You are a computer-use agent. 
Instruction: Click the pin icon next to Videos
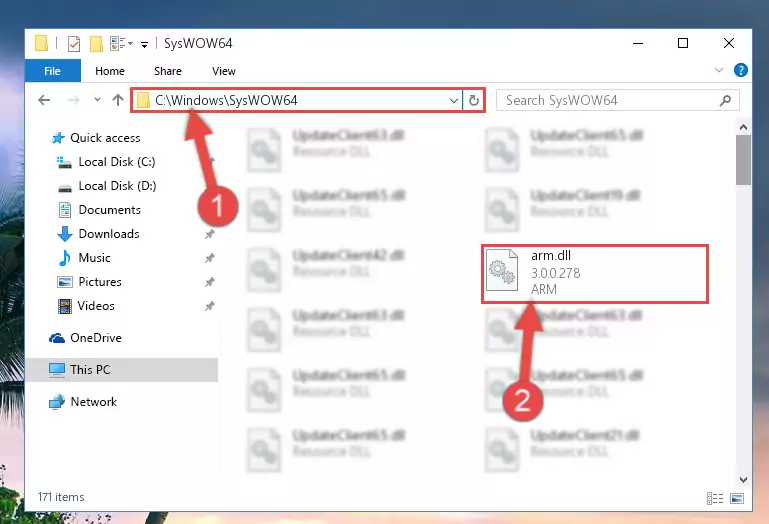pos(210,306)
